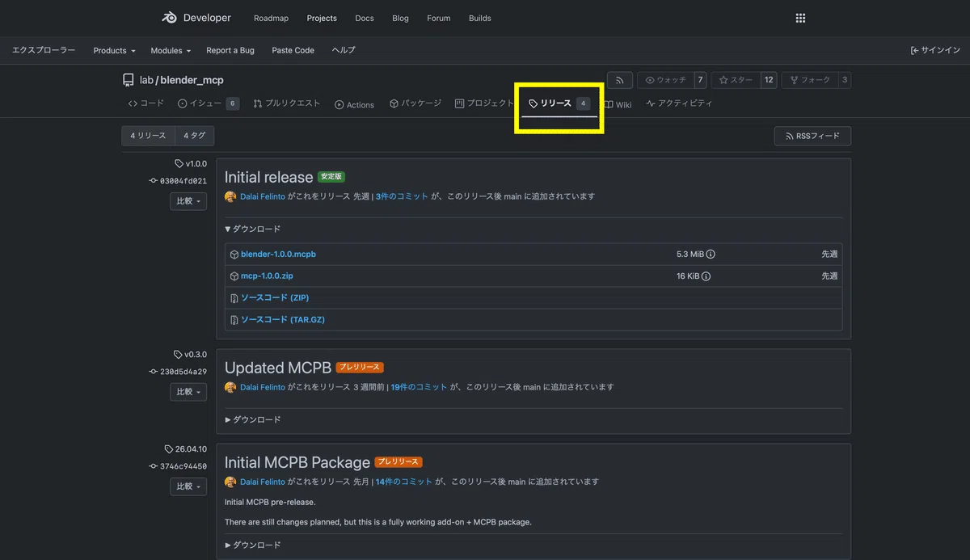The image size is (970, 560).
Task: Select the リリース tab
Action: coord(559,103)
